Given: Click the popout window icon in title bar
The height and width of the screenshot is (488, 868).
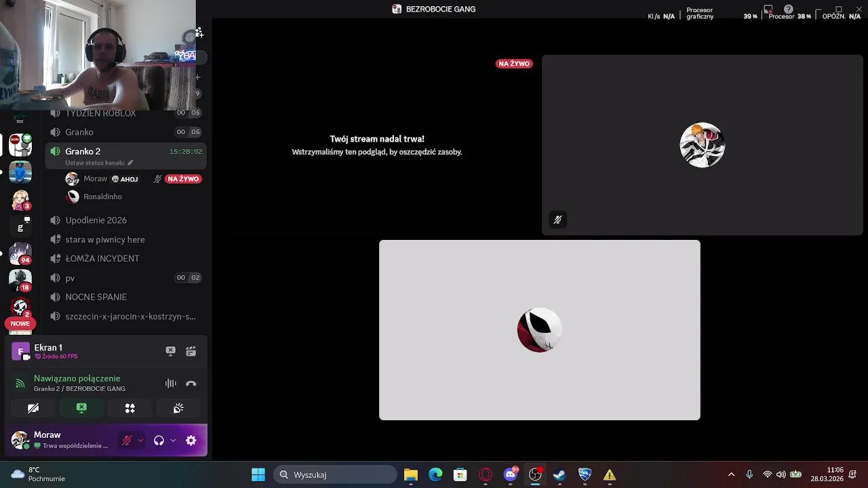Looking at the screenshot, I should coord(768,9).
